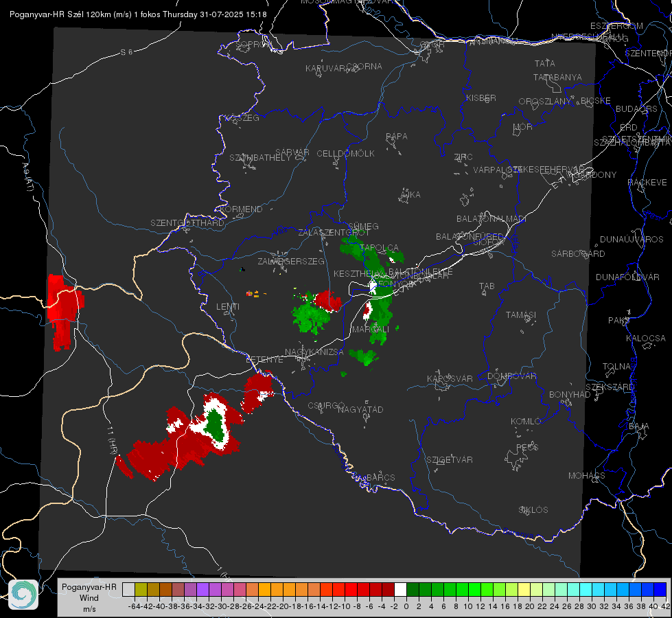Click the TOLNA city label
672x618 pixels.
[x=616, y=367]
